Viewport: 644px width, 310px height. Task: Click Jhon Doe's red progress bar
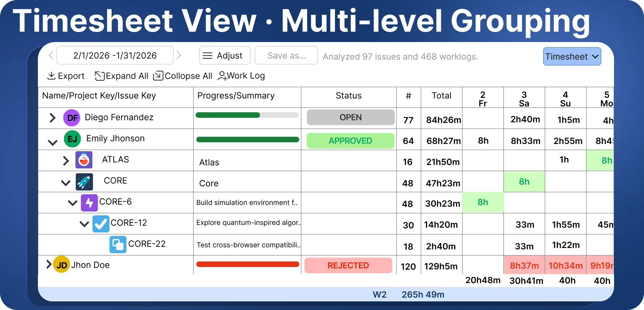pos(248,264)
